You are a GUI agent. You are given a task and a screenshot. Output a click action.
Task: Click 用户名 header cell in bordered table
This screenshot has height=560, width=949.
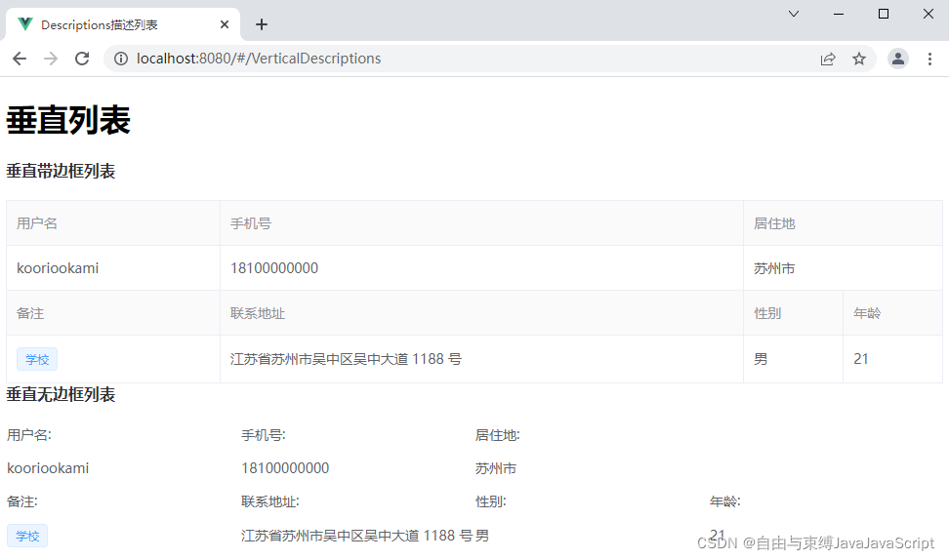tap(113, 223)
